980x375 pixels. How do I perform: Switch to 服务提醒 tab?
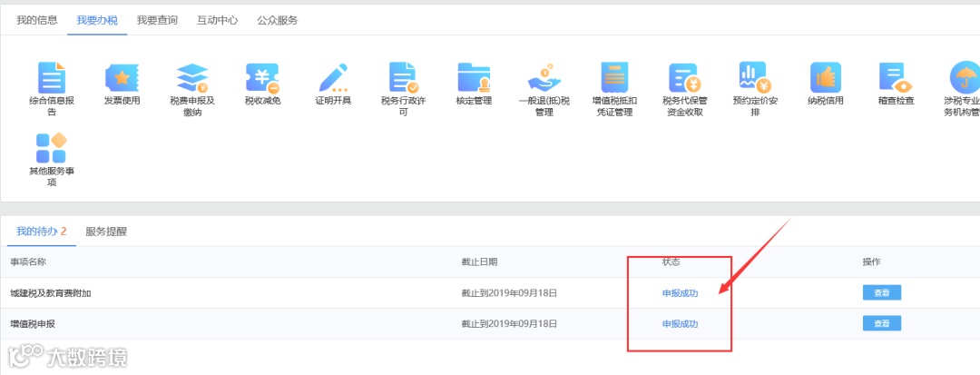point(106,232)
